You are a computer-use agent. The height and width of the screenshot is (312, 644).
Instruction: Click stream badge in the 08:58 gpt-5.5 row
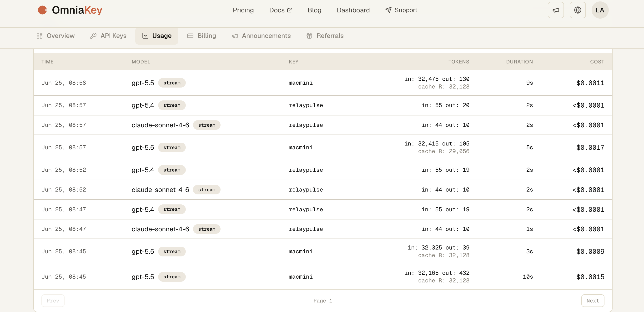click(x=172, y=83)
